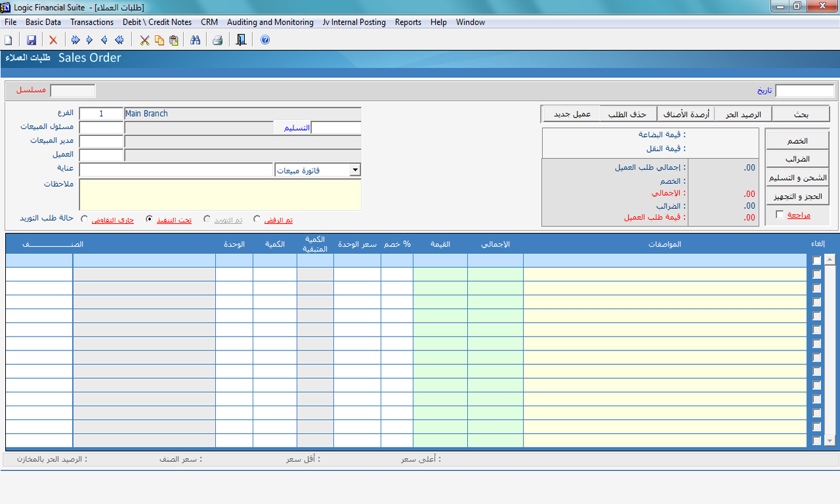
Task: Click the New document toolbar icon
Action: (9, 40)
